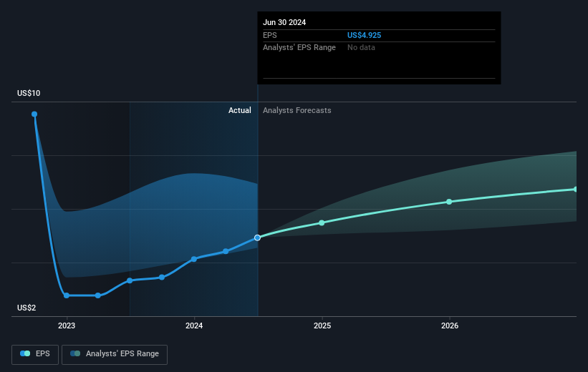The height and width of the screenshot is (372, 588).
Task: Click the Actual label
Action: point(240,110)
